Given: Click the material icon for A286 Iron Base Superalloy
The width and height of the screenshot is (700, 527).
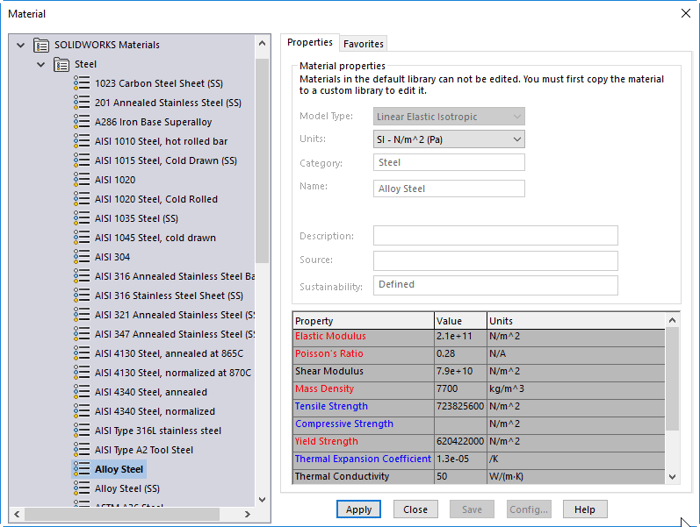Looking at the screenshot, I should (82, 122).
